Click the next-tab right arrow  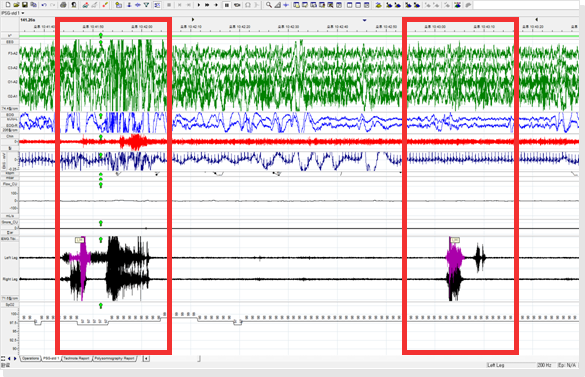[15, 358]
